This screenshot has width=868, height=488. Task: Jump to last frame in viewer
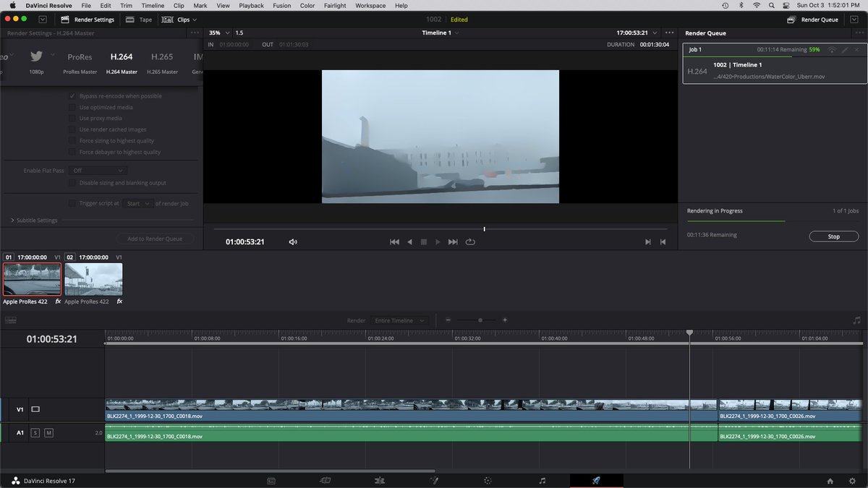point(453,242)
